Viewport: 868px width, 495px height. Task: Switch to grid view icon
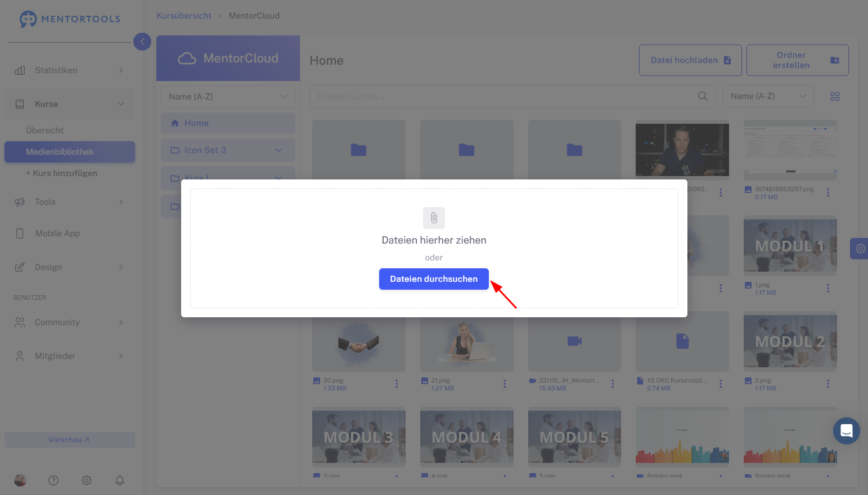[x=835, y=97]
